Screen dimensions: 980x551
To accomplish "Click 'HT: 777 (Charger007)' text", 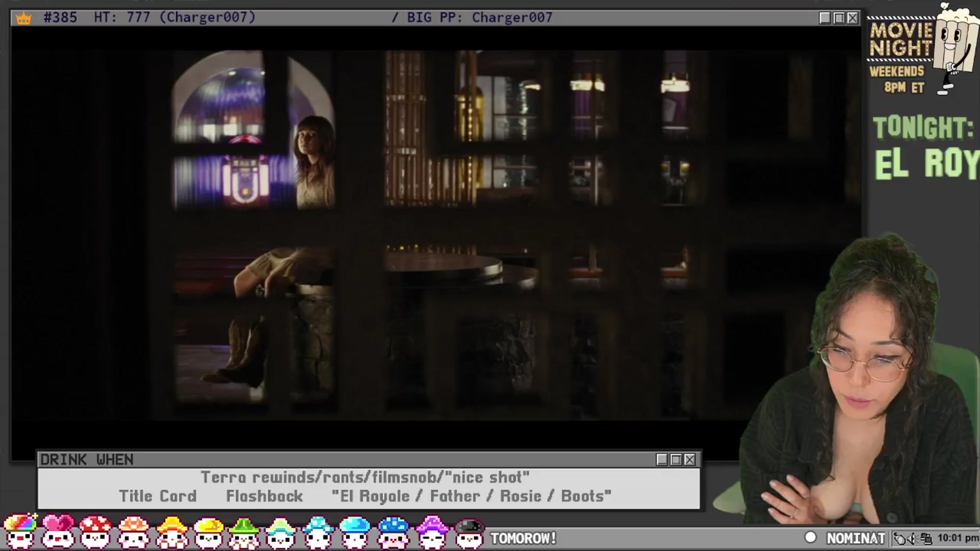I will click(175, 17).
